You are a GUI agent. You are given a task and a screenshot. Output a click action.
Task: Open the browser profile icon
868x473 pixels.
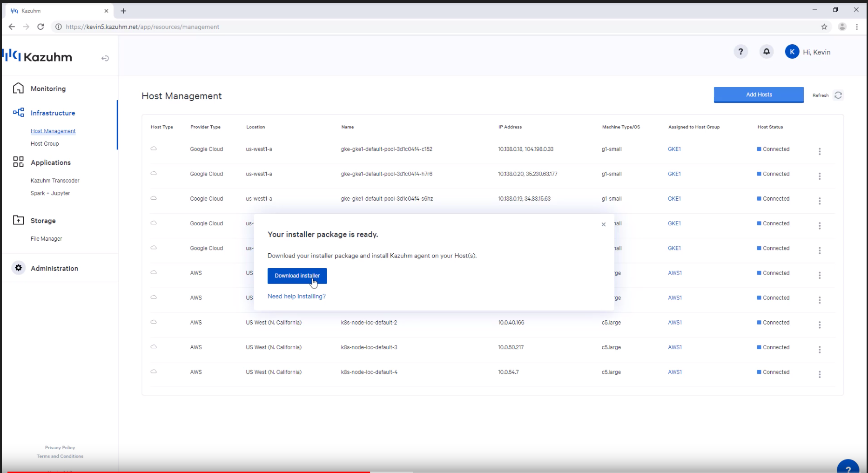[x=842, y=27]
